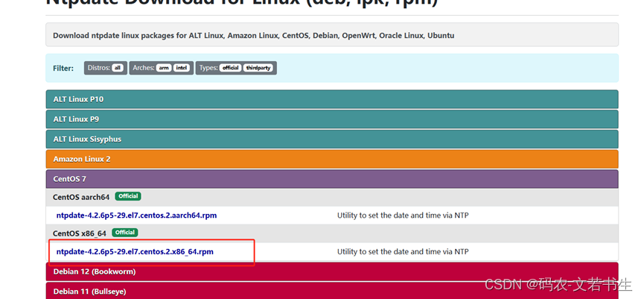Viewport: 644px width, 299px height.
Task: Toggle the 'official' type filter
Action: [230, 68]
